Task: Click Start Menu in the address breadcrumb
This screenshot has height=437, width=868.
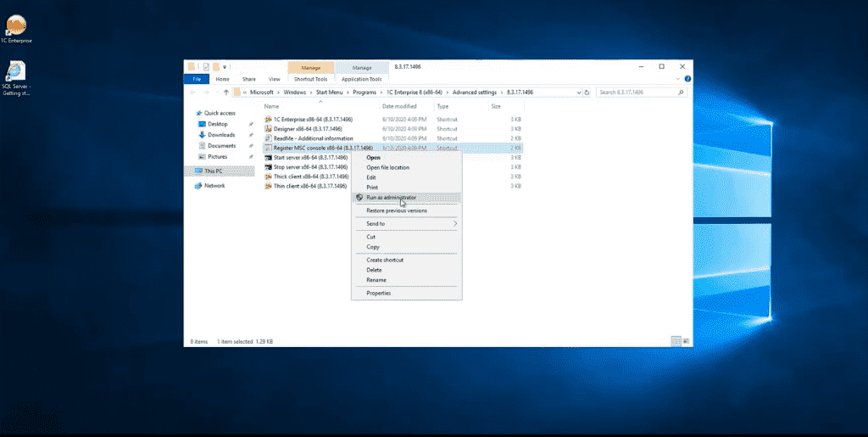Action: (x=330, y=92)
